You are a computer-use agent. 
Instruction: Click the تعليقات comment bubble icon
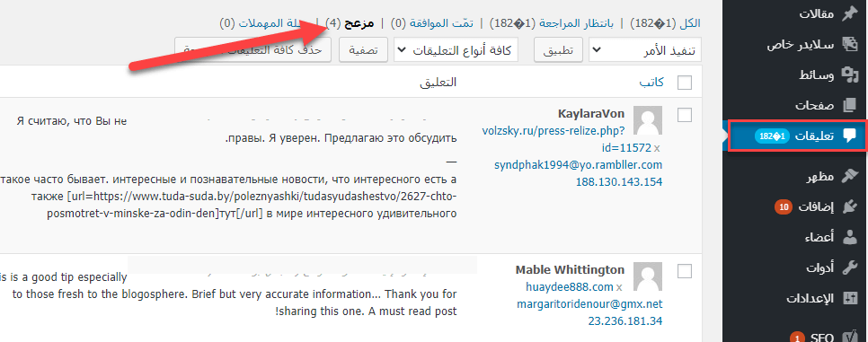(848, 136)
